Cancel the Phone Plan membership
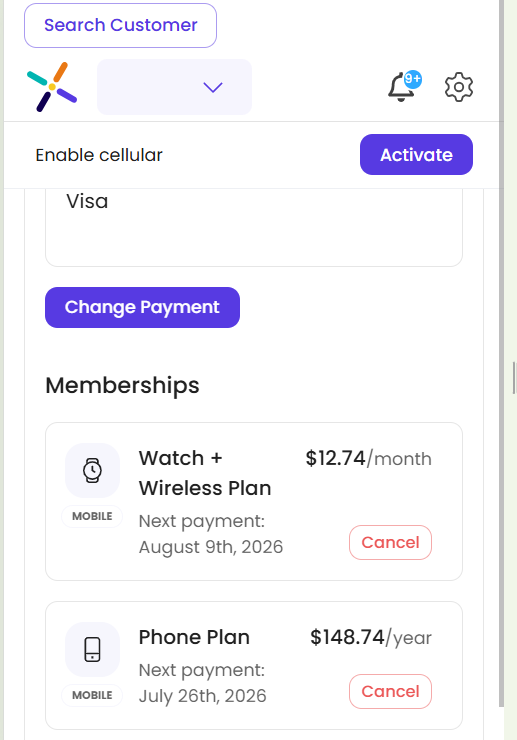The image size is (517, 740). point(390,692)
